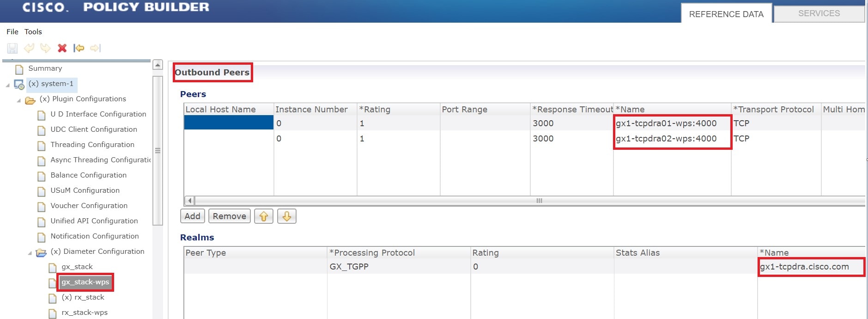Open the Tools menu
Image resolution: width=868 pixels, height=319 pixels.
pos(33,31)
